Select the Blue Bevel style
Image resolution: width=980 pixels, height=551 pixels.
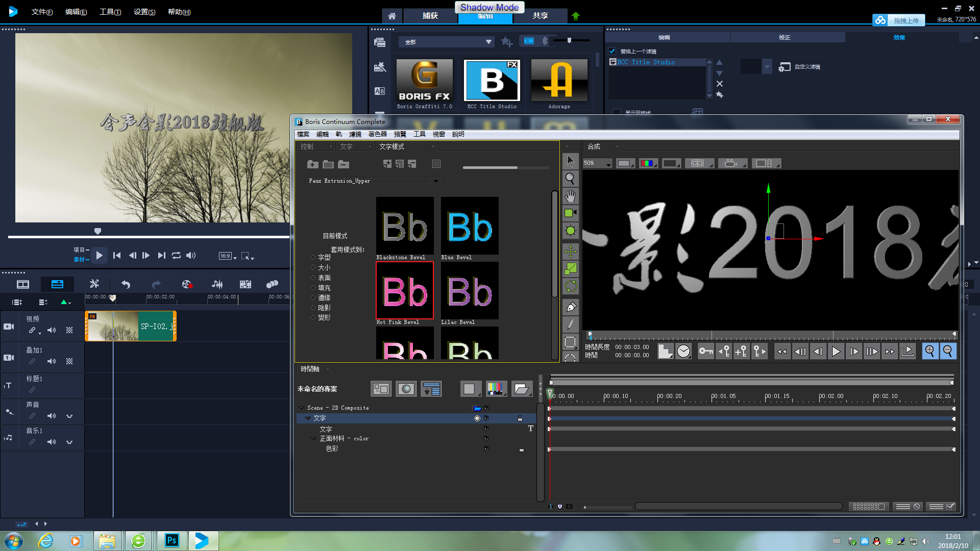pyautogui.click(x=470, y=226)
